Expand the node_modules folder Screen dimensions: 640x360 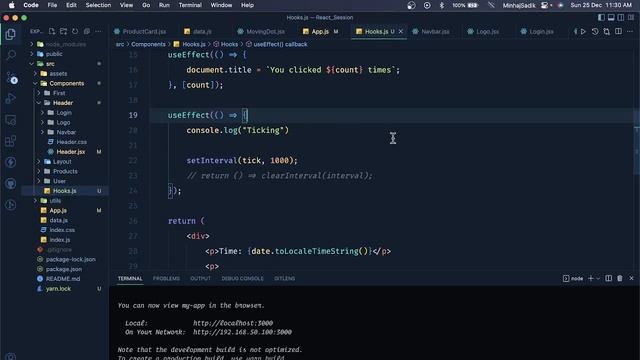[32, 44]
